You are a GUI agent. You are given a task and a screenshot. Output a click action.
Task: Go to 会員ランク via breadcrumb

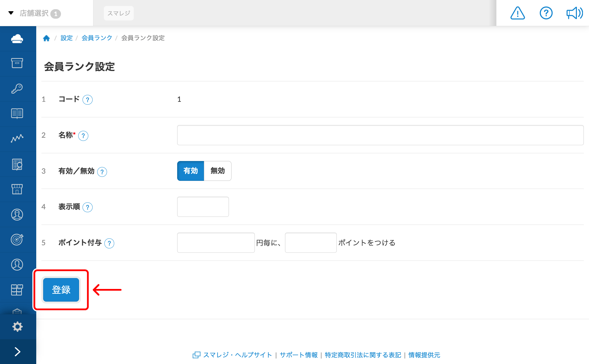click(x=97, y=38)
